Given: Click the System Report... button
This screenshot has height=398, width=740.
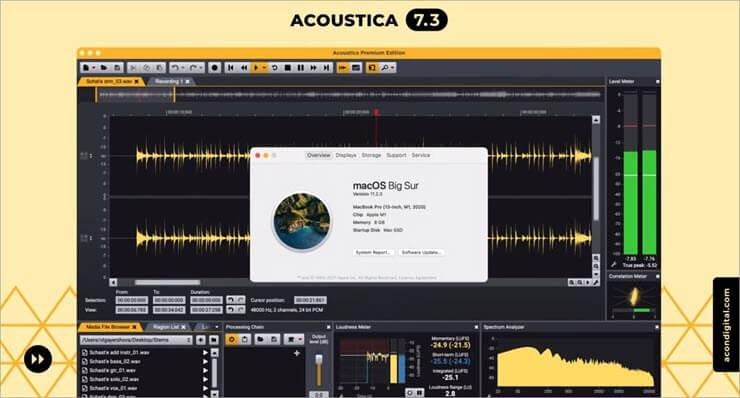Looking at the screenshot, I should (373, 253).
